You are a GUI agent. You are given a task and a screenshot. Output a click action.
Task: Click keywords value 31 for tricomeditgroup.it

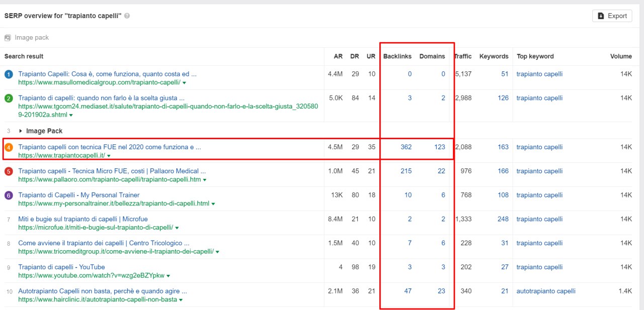click(505, 243)
